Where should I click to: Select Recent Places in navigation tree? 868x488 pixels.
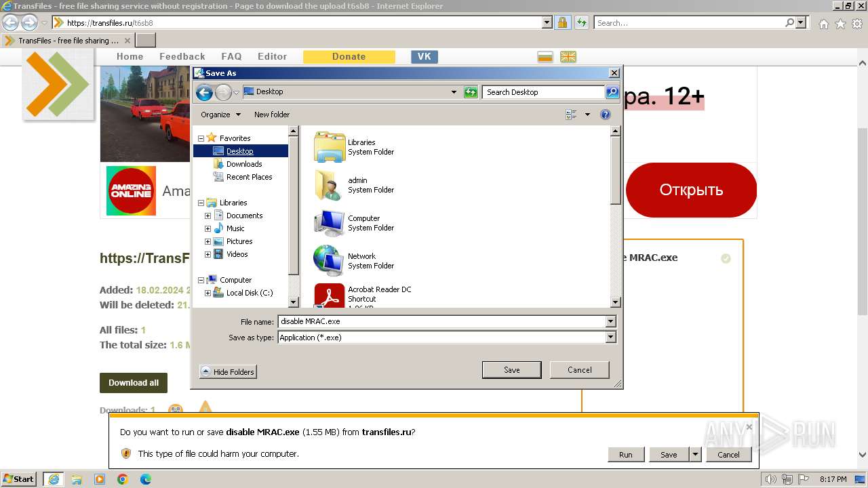tap(249, 177)
